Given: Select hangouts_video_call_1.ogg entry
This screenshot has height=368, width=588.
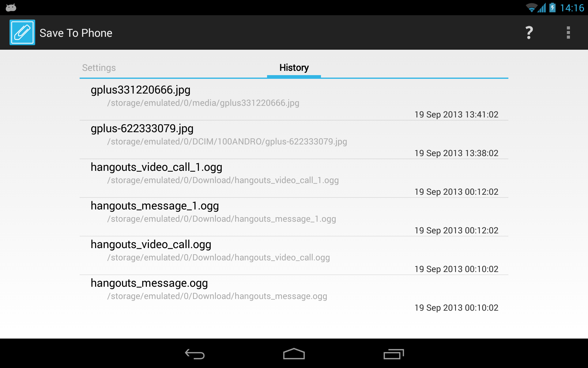Looking at the screenshot, I should [156, 167].
